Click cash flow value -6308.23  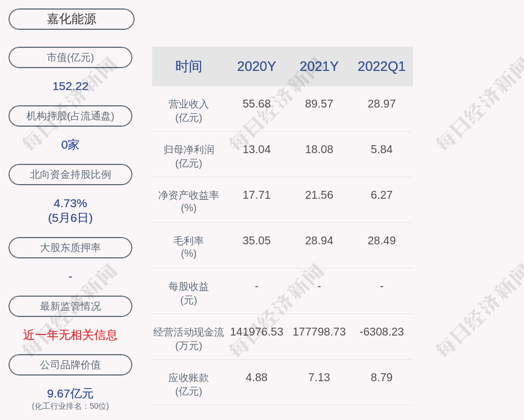[x=381, y=332]
